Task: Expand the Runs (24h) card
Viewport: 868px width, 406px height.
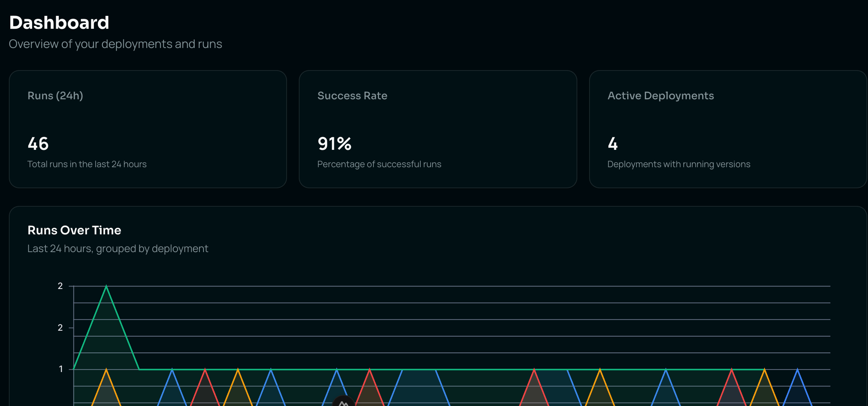Action: coord(148,129)
